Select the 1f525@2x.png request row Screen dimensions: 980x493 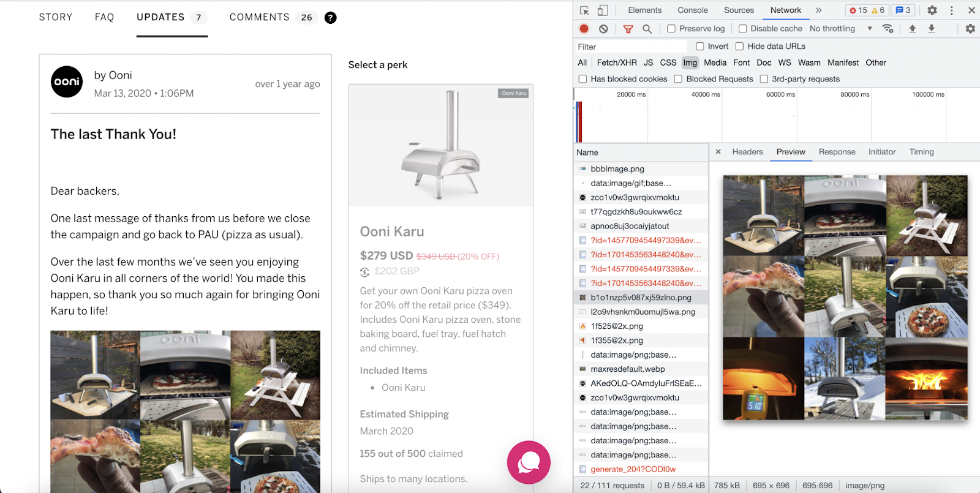tap(641, 326)
